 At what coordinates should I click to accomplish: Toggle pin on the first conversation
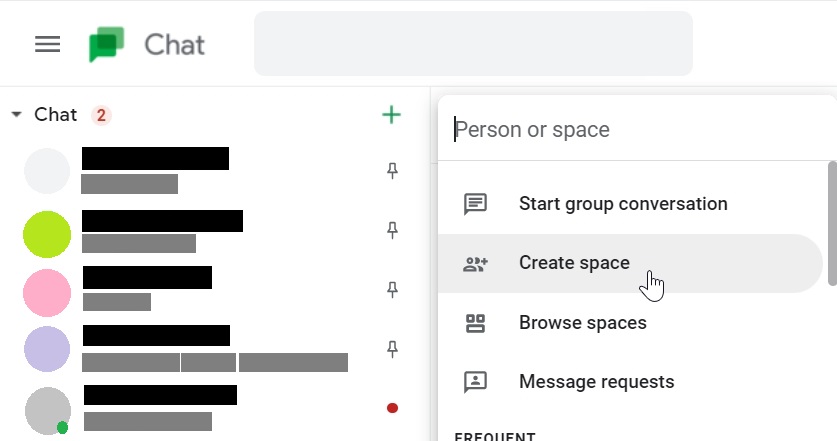392,171
